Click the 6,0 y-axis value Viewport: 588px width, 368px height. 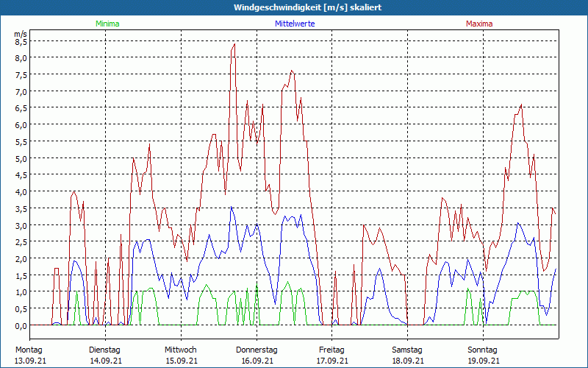tap(21, 125)
